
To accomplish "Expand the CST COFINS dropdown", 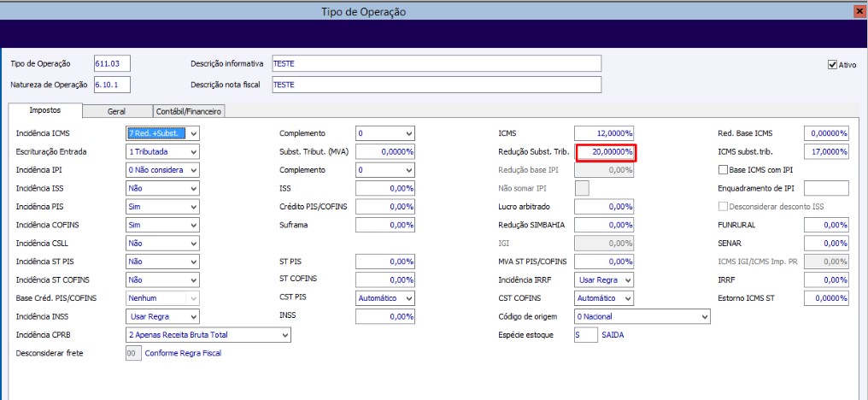I will click(x=604, y=298).
